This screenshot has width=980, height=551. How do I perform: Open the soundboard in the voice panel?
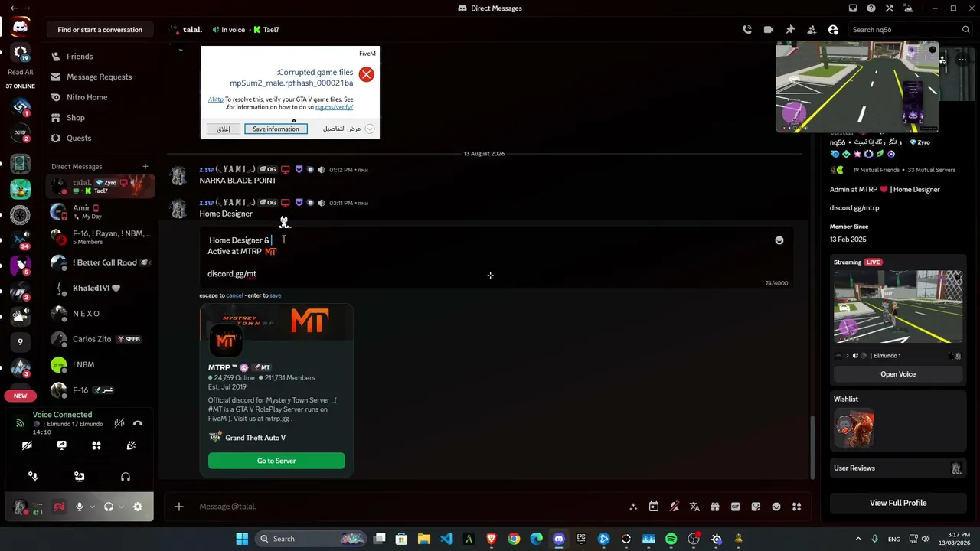131,445
